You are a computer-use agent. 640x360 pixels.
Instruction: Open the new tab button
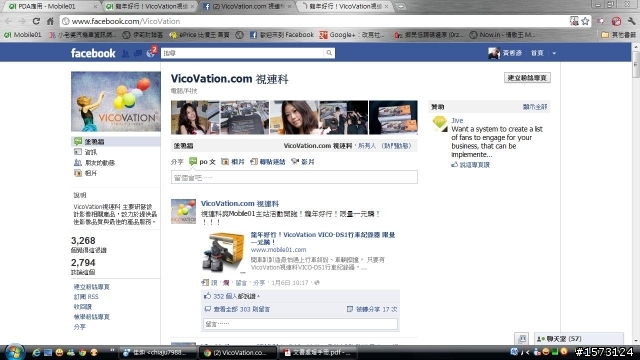(x=401, y=6)
